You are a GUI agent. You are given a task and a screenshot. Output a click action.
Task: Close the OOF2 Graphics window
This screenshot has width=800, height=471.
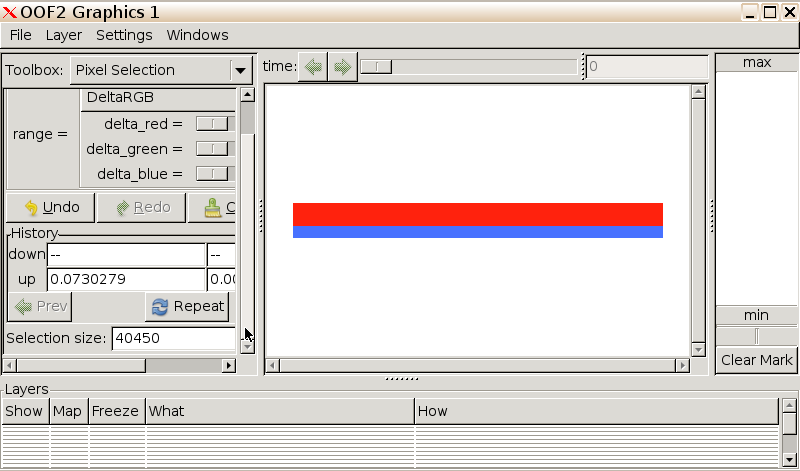click(790, 12)
